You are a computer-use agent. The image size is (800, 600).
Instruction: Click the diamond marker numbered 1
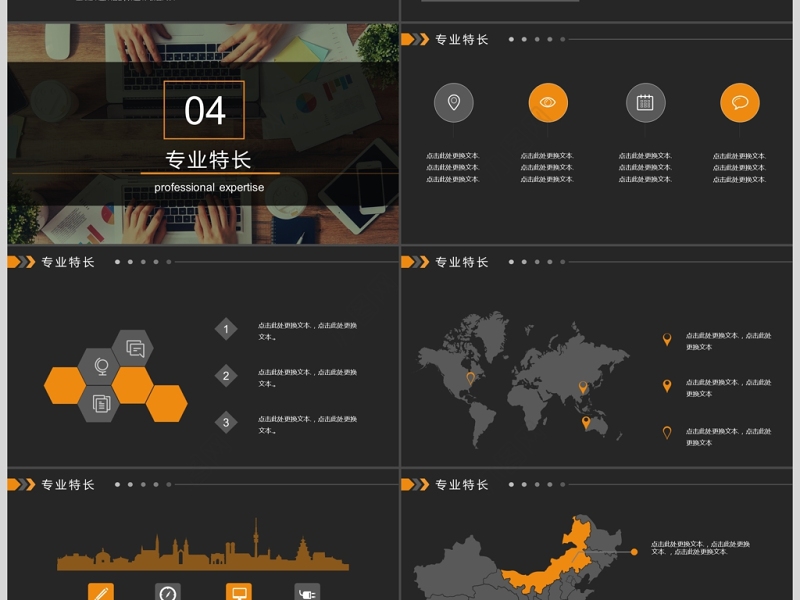click(226, 329)
